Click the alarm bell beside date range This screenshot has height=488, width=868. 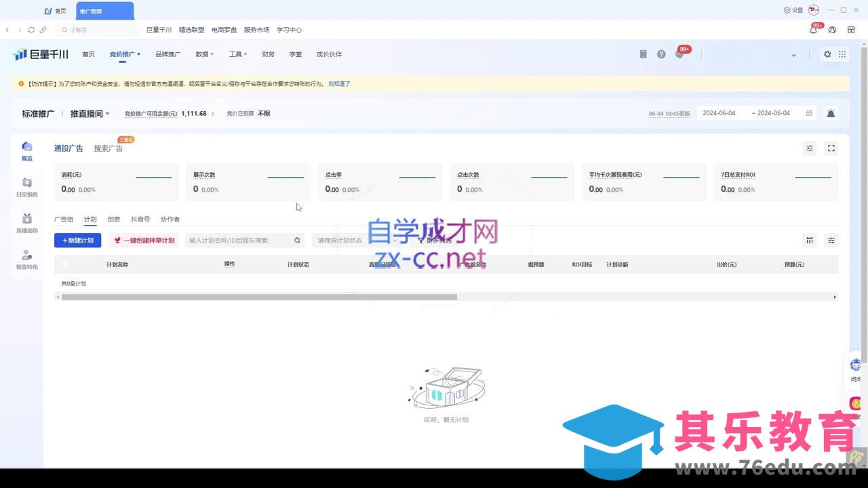click(831, 113)
